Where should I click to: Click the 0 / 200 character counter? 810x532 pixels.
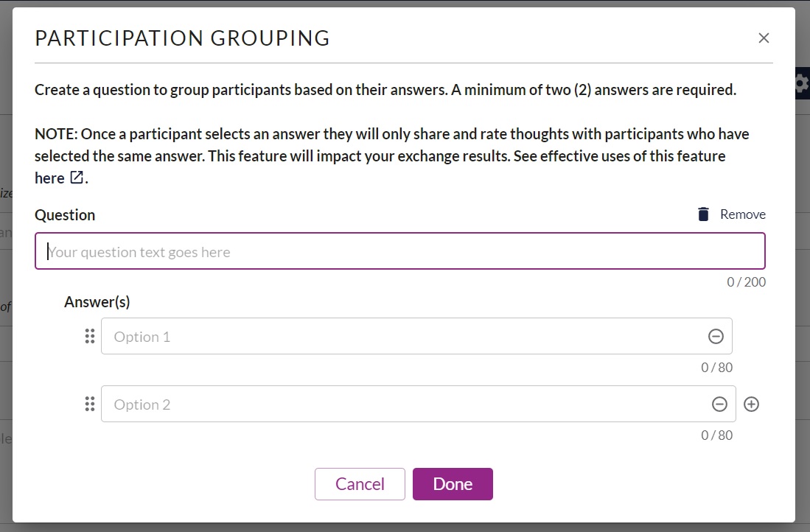click(x=746, y=282)
